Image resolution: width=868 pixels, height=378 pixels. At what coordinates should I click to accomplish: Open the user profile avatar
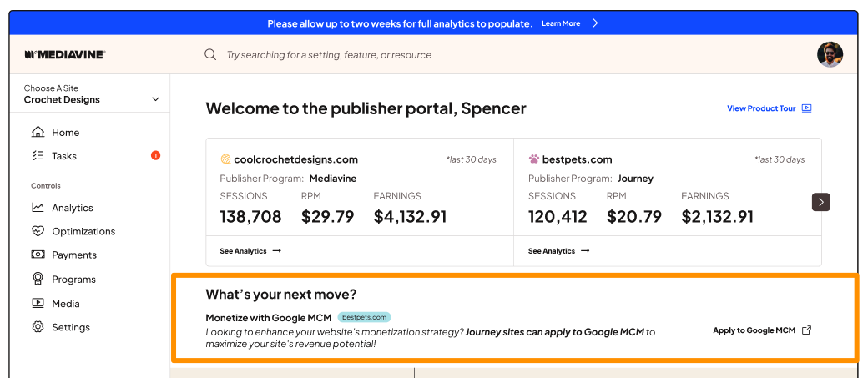coord(830,54)
